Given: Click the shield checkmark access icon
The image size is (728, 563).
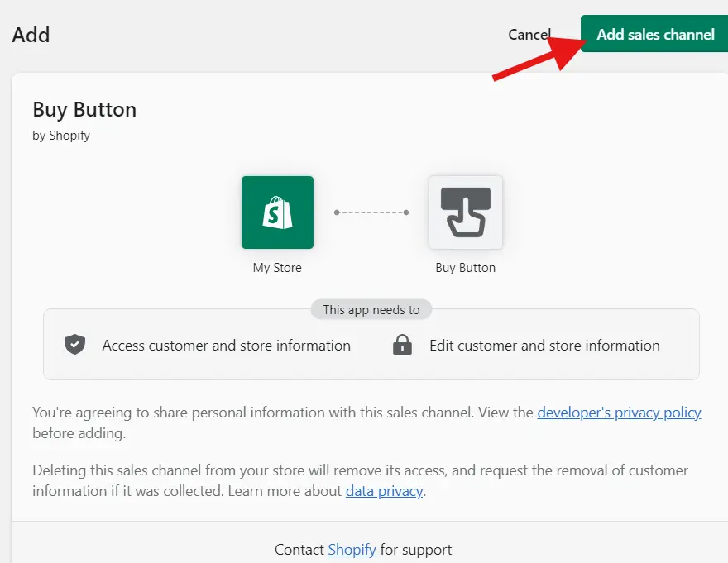Looking at the screenshot, I should click(74, 345).
